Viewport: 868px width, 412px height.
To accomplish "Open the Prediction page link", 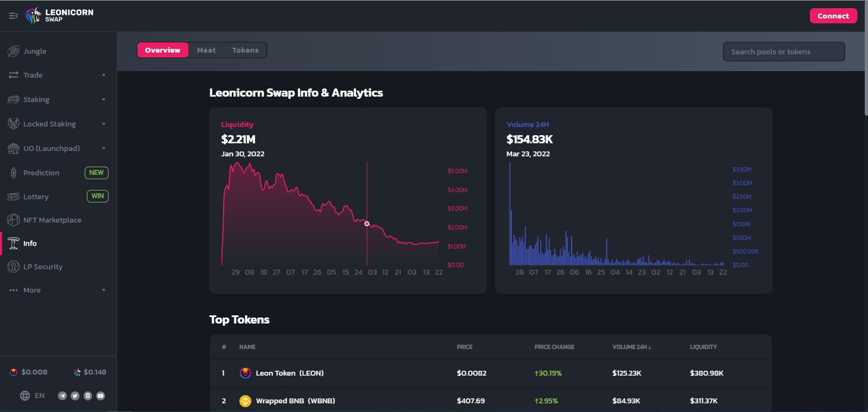I will coord(41,173).
